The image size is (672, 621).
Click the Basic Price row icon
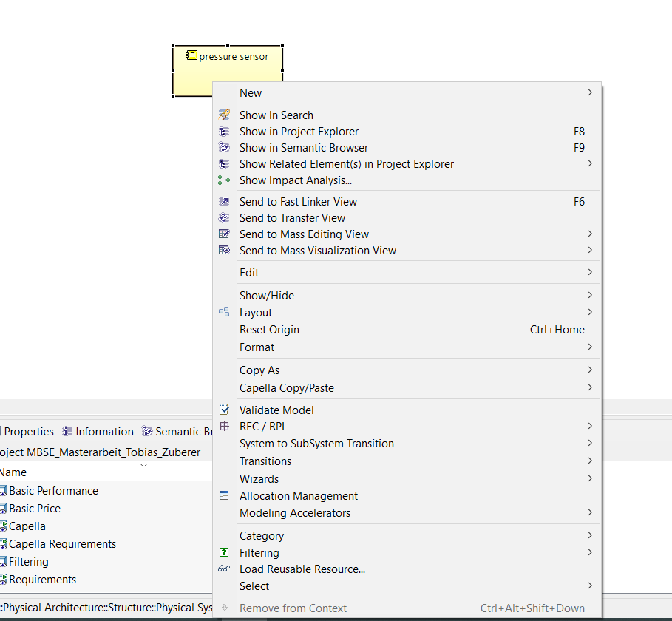pos(4,509)
